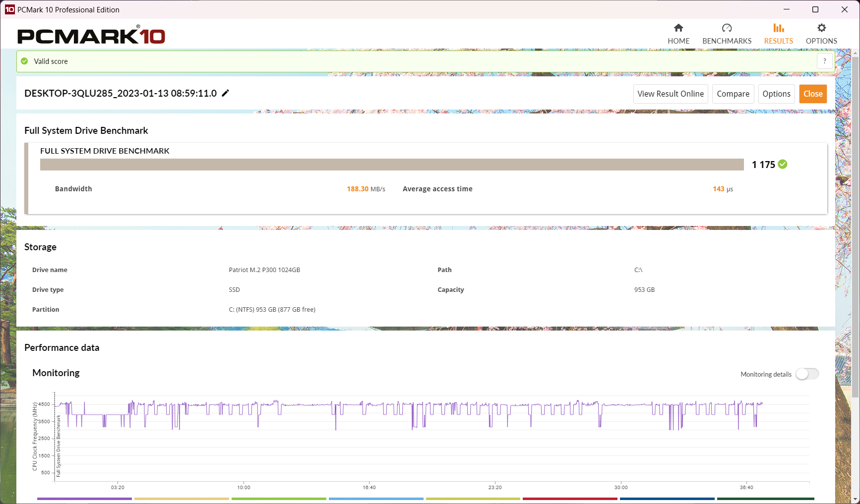Screen dimensions: 860x504
Task: Click the drive type value SSD
Action: click(234, 290)
